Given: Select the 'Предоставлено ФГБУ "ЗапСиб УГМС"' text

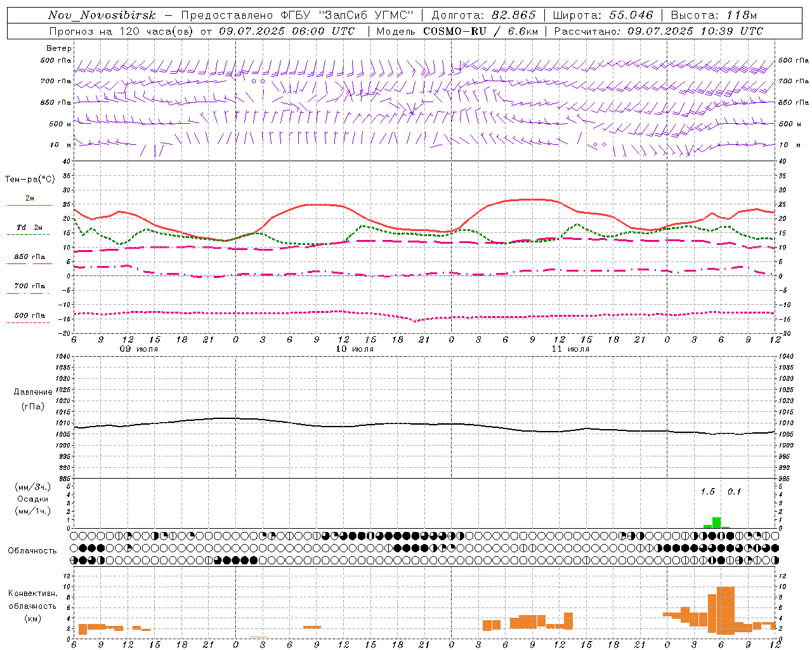Looking at the screenshot, I should click(x=298, y=15).
